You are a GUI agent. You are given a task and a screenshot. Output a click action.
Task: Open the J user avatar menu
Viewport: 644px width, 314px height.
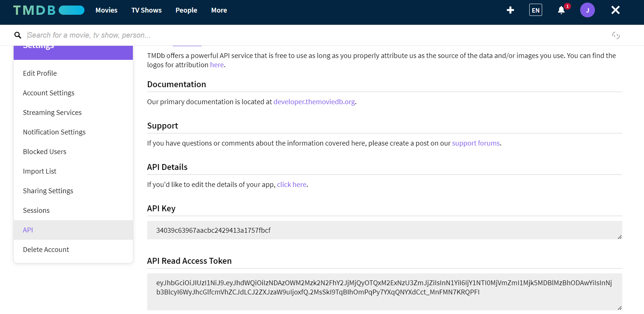click(588, 10)
